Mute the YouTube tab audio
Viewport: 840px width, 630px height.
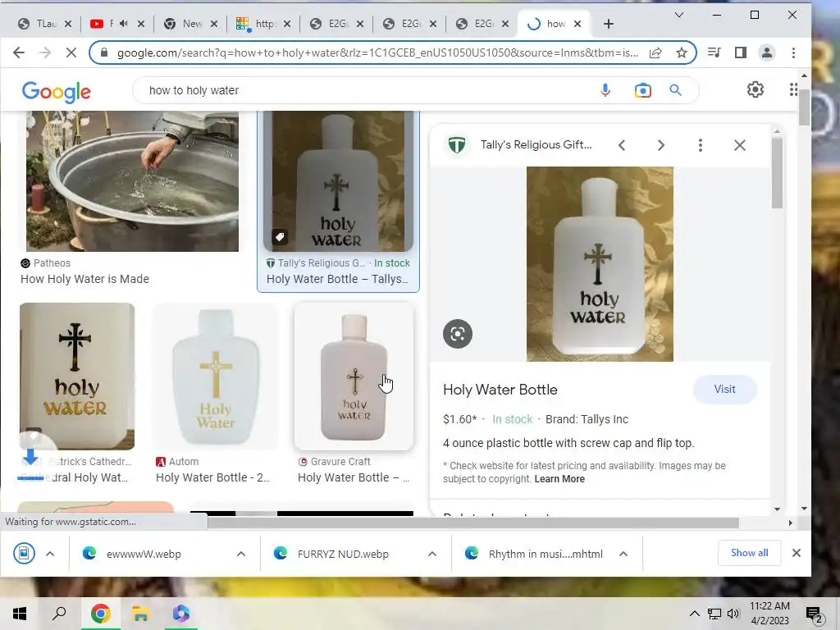[124, 24]
